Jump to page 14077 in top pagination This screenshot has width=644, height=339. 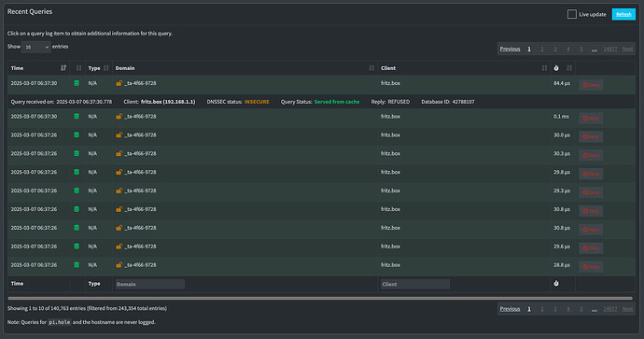coord(609,49)
